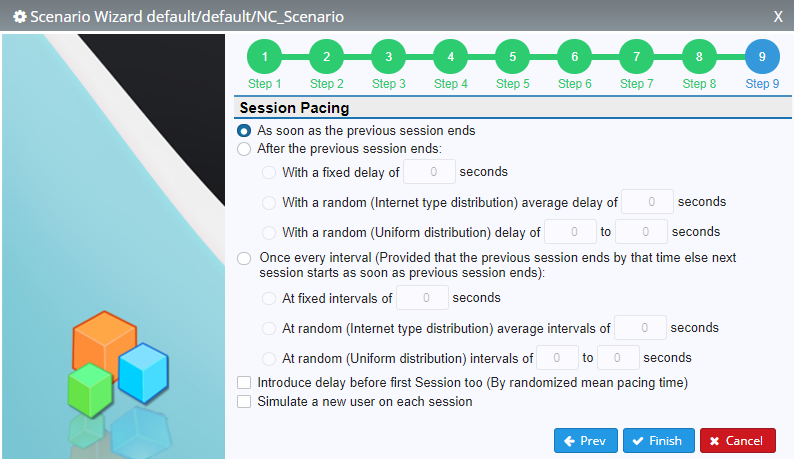Select Step 8 wizard circle
The image size is (794, 459).
coord(699,57)
